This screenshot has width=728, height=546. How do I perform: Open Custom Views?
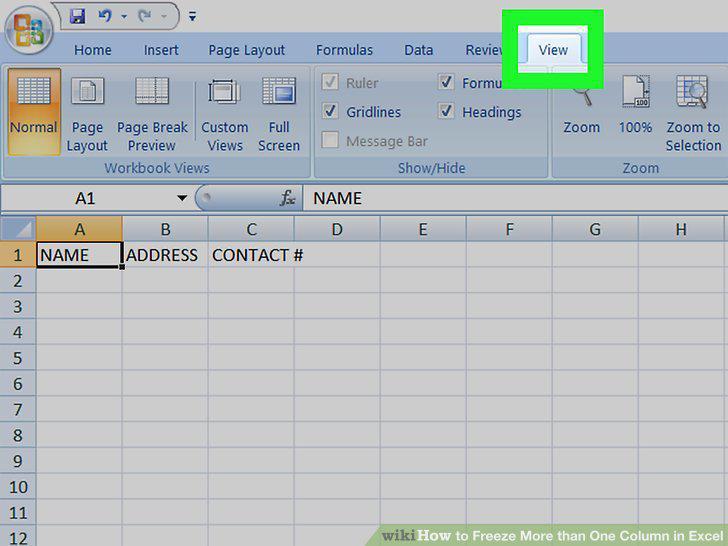225,112
